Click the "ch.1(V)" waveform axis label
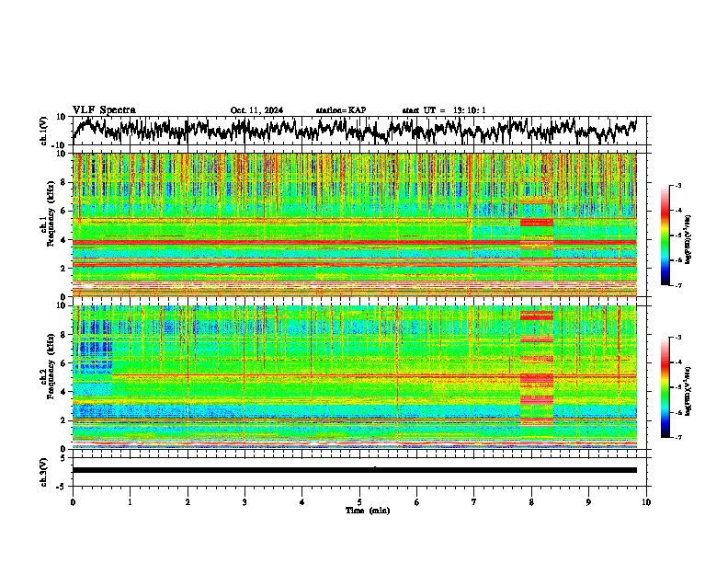Screen dimensions: 728x563 [44, 131]
